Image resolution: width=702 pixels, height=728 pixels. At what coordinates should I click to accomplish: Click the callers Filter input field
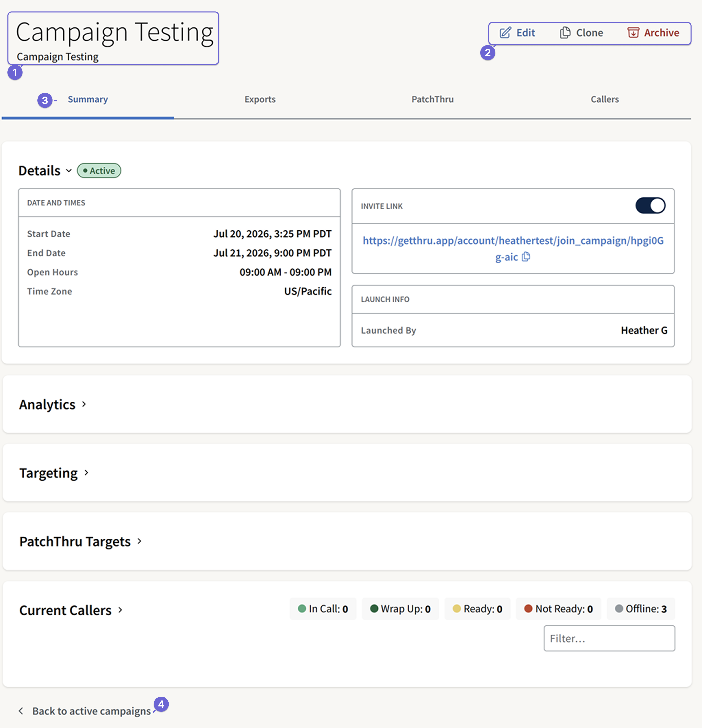609,638
